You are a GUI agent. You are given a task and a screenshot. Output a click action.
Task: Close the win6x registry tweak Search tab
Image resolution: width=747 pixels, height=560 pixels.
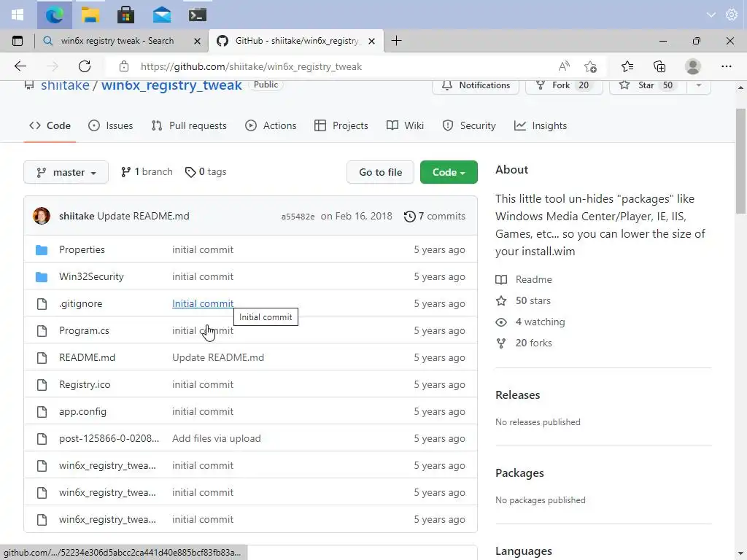[x=197, y=42]
